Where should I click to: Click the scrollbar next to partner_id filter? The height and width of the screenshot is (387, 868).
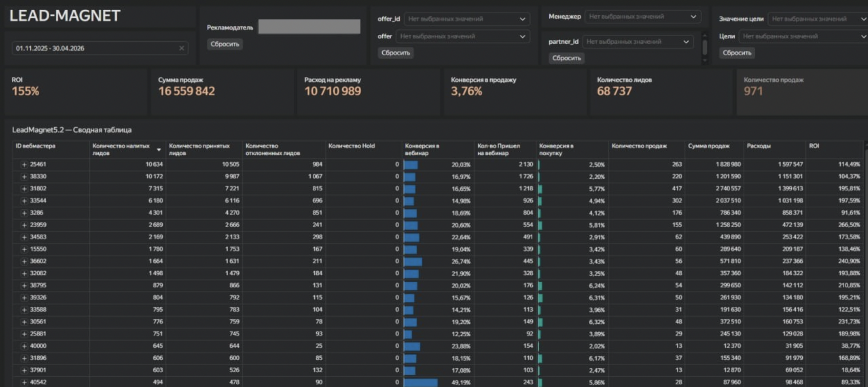(x=704, y=47)
